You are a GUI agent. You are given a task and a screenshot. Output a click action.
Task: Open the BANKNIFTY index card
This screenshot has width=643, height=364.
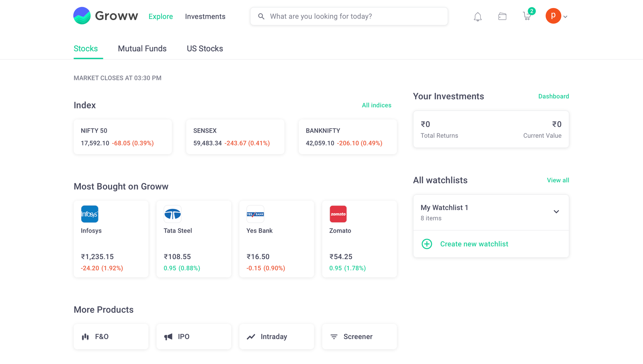pyautogui.click(x=348, y=137)
